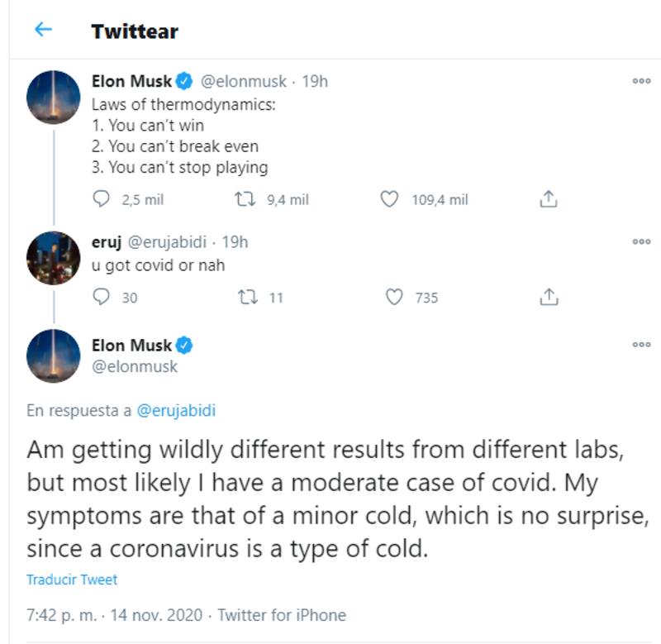The height and width of the screenshot is (644, 661).
Task: Click the @elonmusk handle under the reply
Action: pyautogui.click(x=135, y=366)
